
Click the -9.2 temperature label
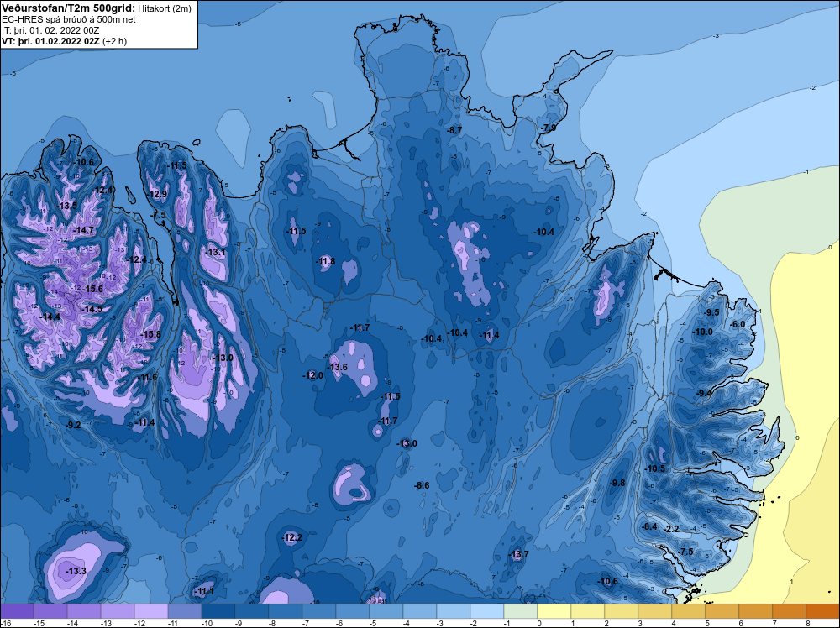(x=73, y=425)
